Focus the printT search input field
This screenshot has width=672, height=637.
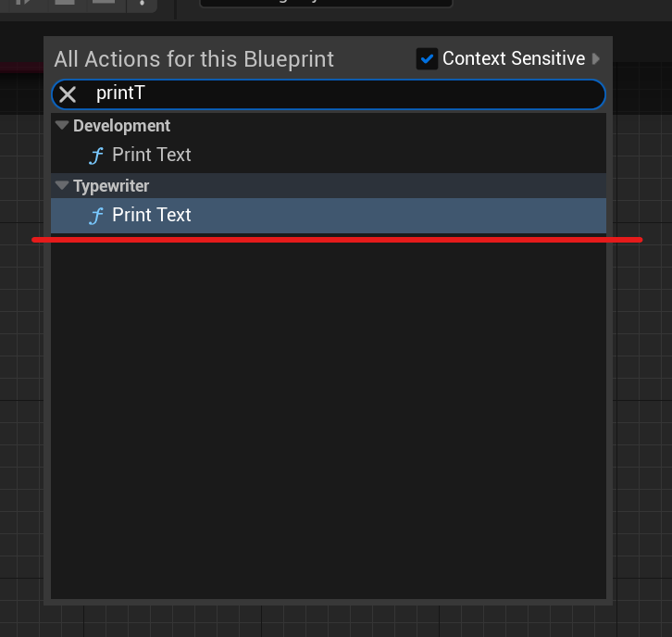(329, 94)
